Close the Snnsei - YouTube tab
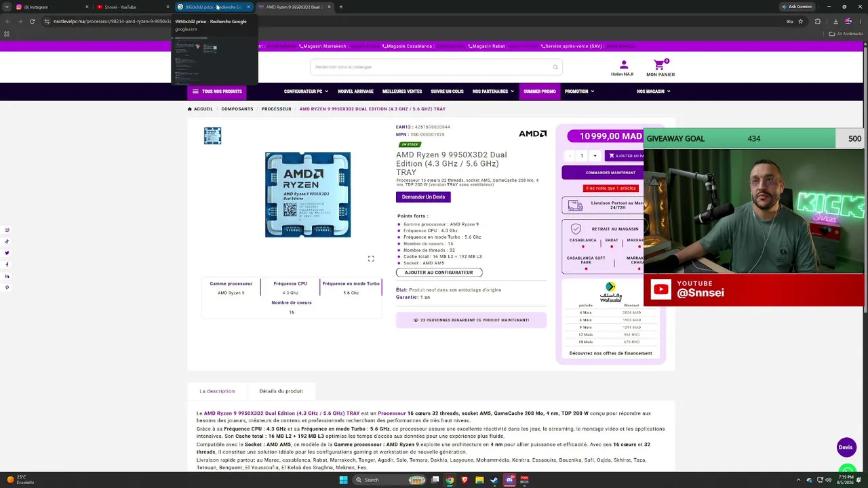 pos(167,7)
